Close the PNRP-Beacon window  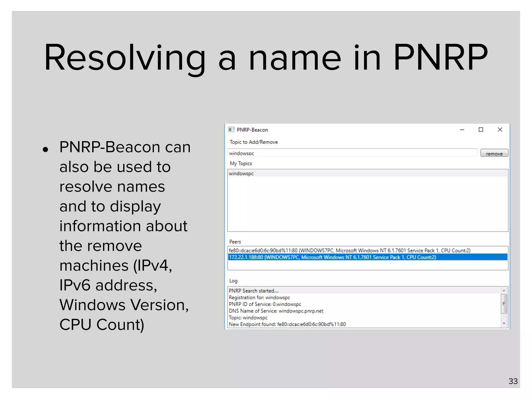[500, 130]
